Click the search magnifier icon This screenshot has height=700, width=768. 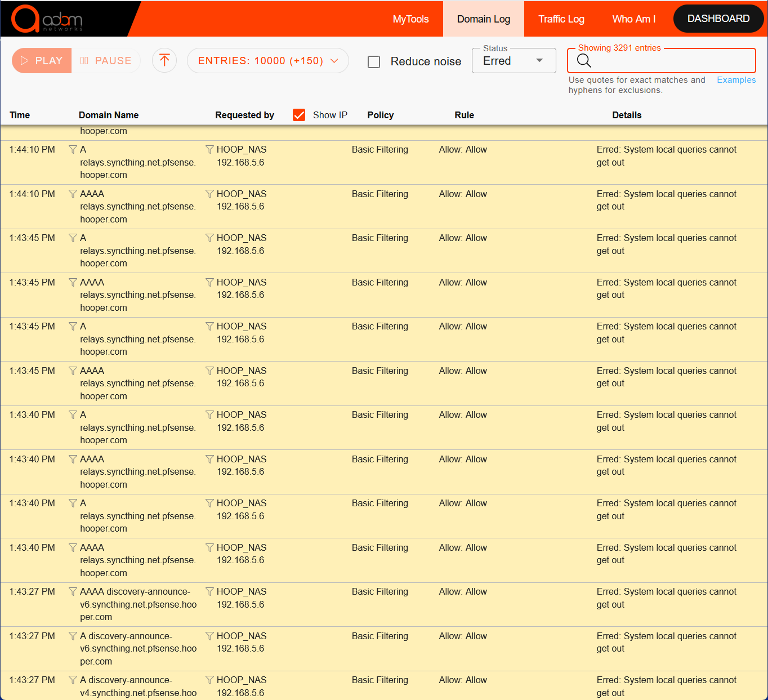584,61
